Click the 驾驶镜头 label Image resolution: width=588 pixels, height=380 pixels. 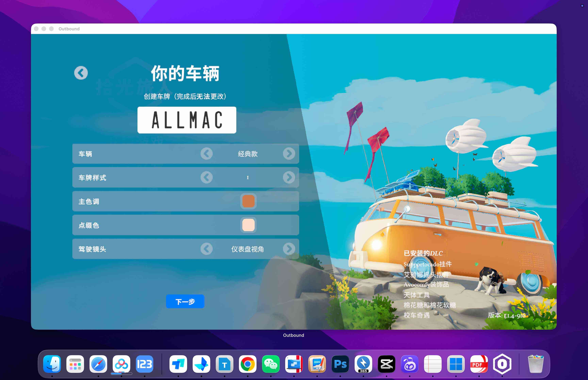pyautogui.click(x=92, y=249)
